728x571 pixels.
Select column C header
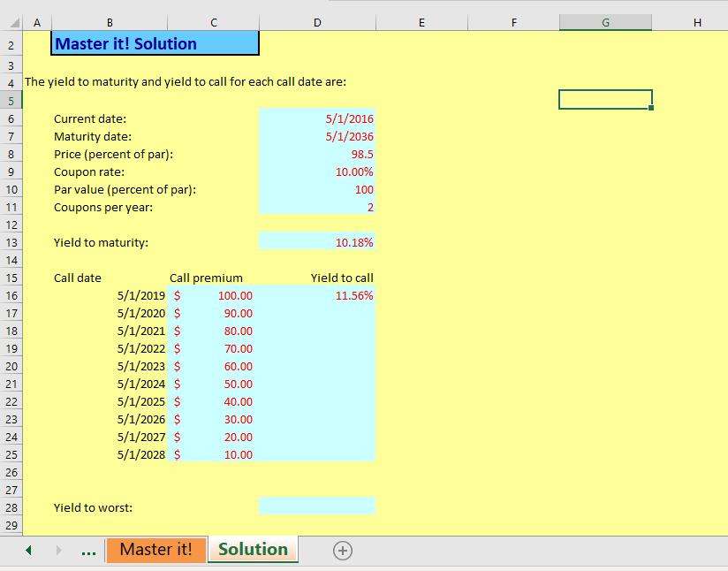[214, 22]
